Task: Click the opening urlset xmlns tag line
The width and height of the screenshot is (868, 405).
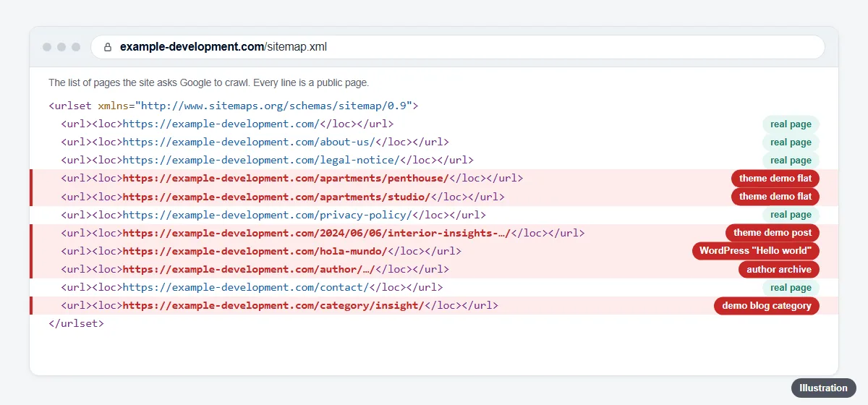Action: point(234,106)
